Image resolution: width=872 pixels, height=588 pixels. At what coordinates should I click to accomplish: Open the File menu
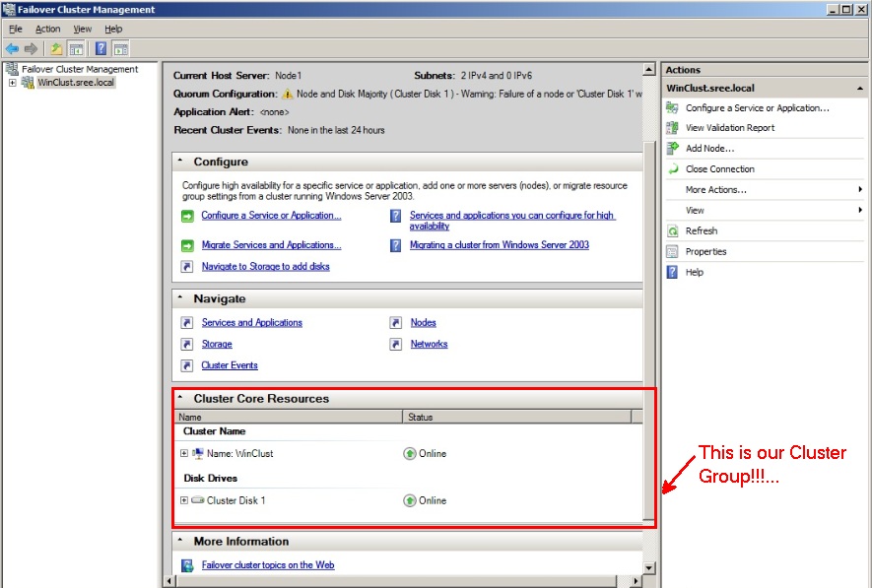coord(16,30)
